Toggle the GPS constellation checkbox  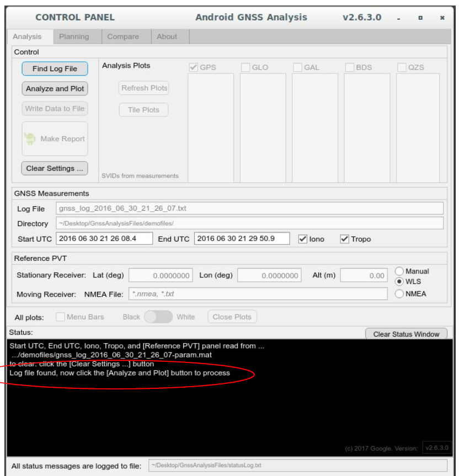click(x=194, y=68)
